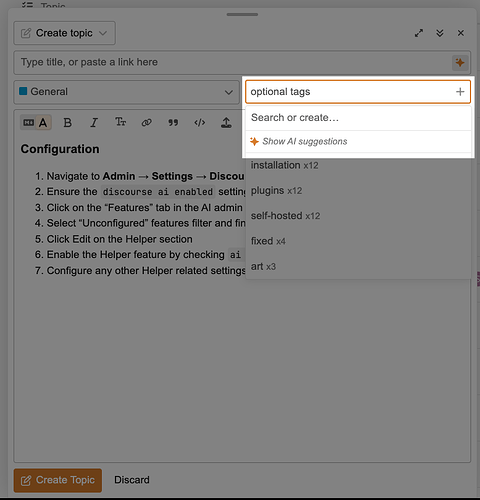Insert a blockquote with quote icon
Screen dimensions: 480x500
point(173,123)
